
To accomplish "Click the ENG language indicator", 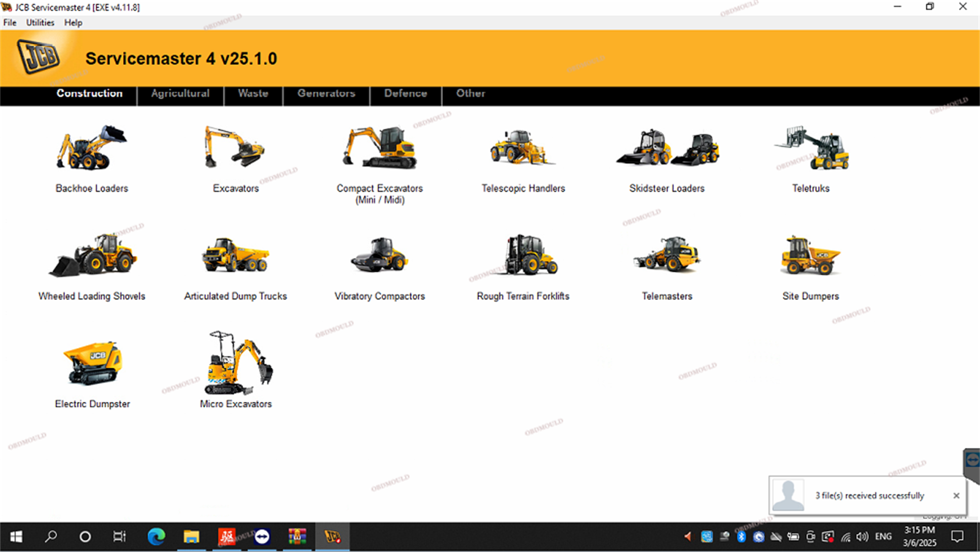I will click(883, 537).
